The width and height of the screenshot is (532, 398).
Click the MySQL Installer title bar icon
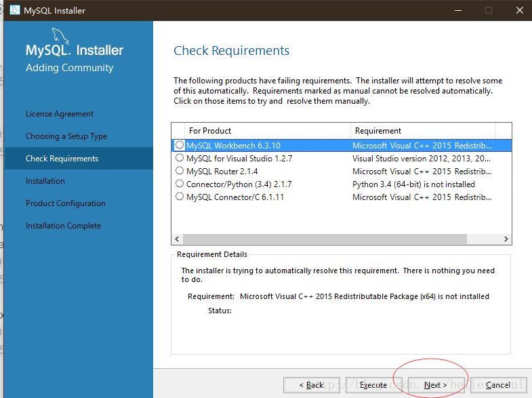click(15, 10)
